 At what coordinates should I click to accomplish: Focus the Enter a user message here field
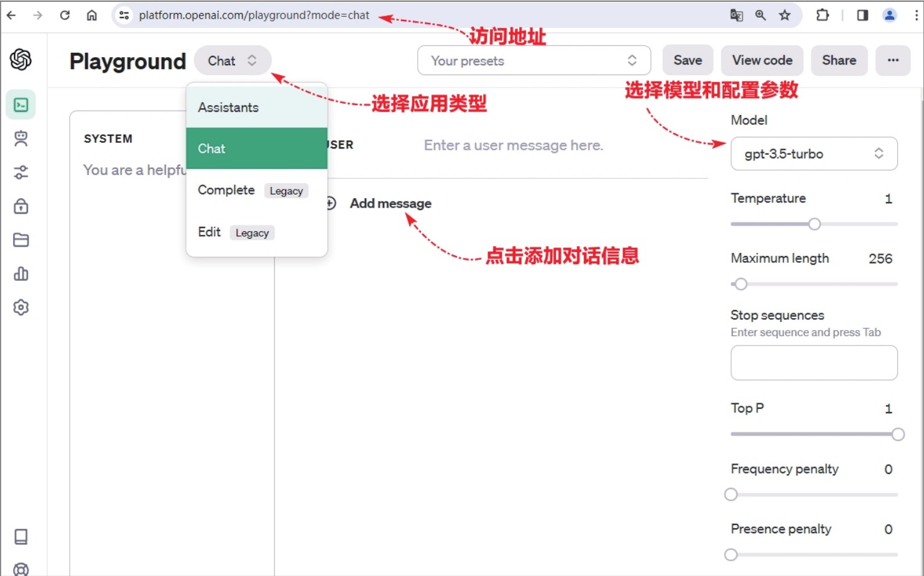[514, 145]
